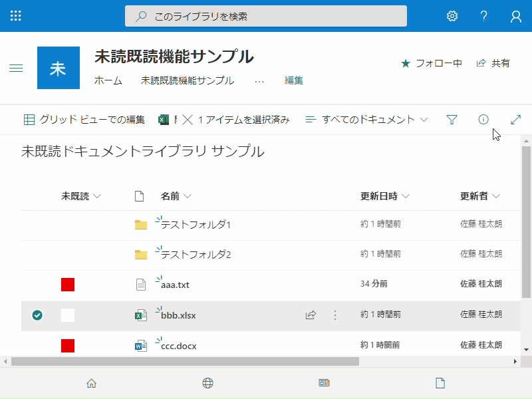Open the ccc.docx file

pyautogui.click(x=179, y=346)
